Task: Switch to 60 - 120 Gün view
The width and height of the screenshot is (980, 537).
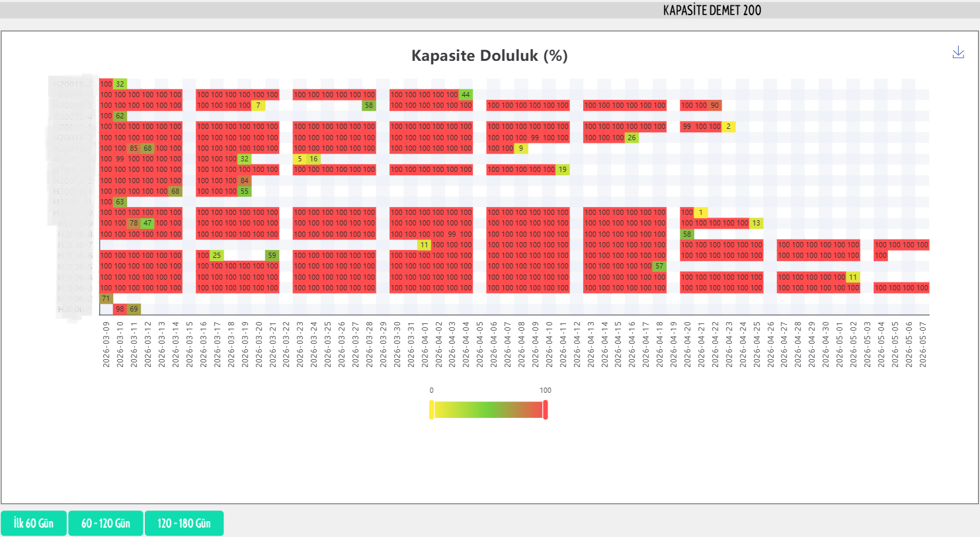Action: pyautogui.click(x=106, y=523)
